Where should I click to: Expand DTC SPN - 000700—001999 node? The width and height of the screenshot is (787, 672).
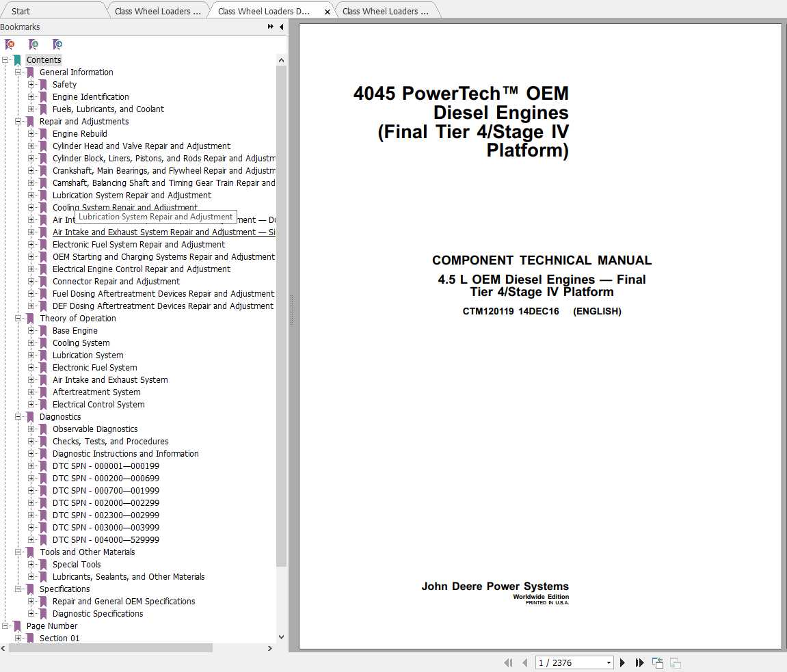pyautogui.click(x=31, y=491)
